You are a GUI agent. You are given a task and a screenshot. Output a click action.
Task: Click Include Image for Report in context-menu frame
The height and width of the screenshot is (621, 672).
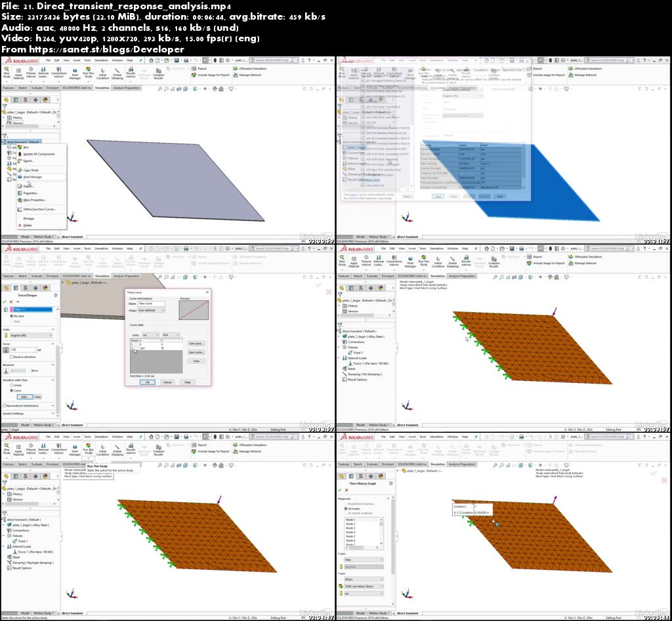(211, 75)
